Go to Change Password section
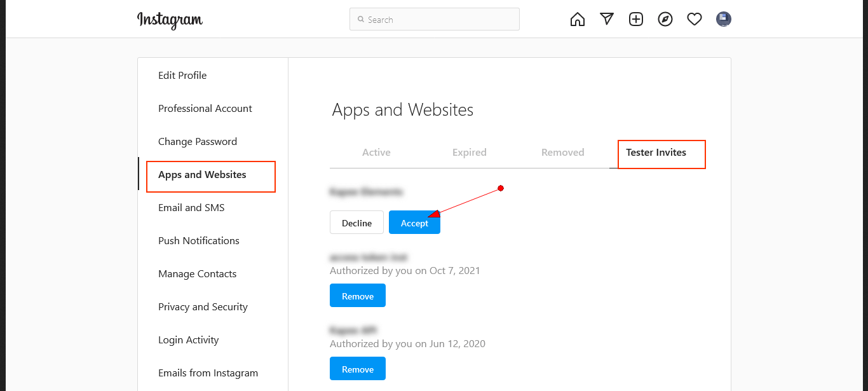Image resolution: width=868 pixels, height=391 pixels. [x=198, y=142]
